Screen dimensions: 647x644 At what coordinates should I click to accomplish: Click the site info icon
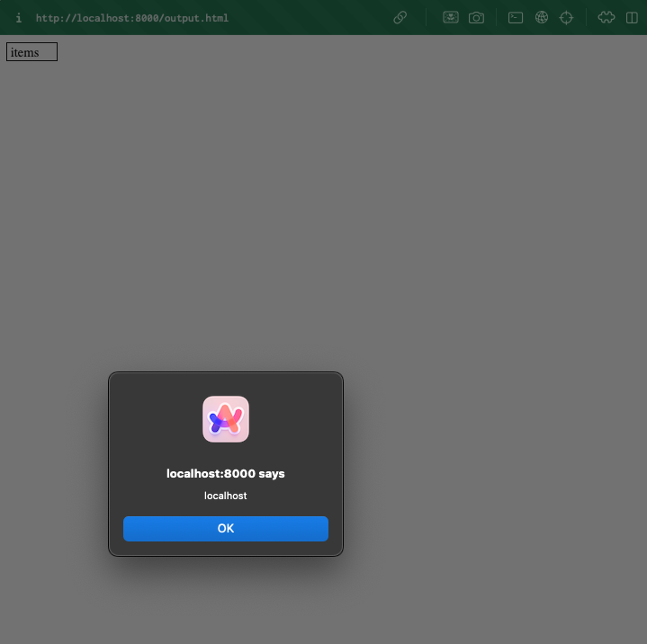point(19,18)
